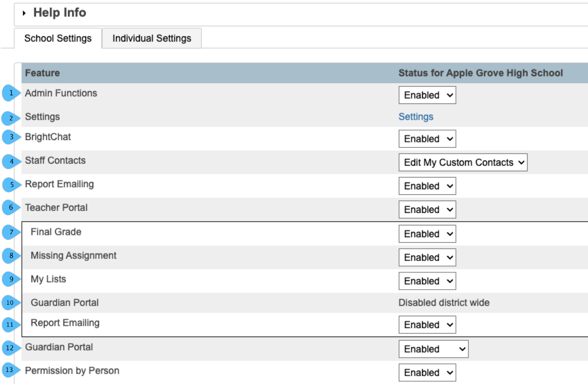Open the Permission by Person status dropdown
The height and width of the screenshot is (384, 588).
(x=427, y=373)
